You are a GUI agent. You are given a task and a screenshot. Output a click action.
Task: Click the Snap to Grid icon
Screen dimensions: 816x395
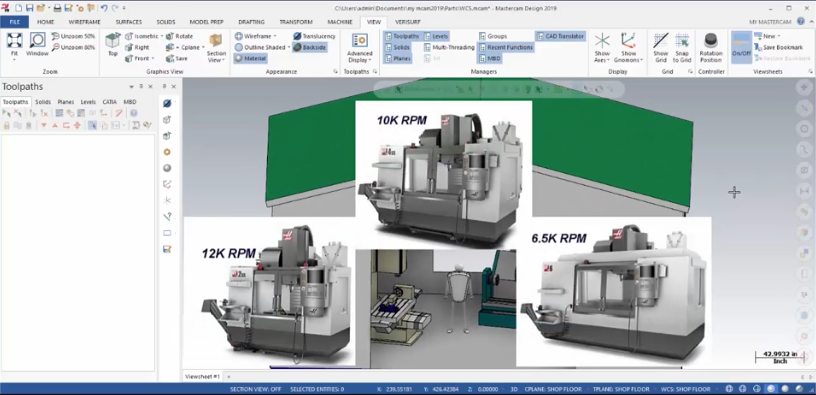[x=682, y=41]
